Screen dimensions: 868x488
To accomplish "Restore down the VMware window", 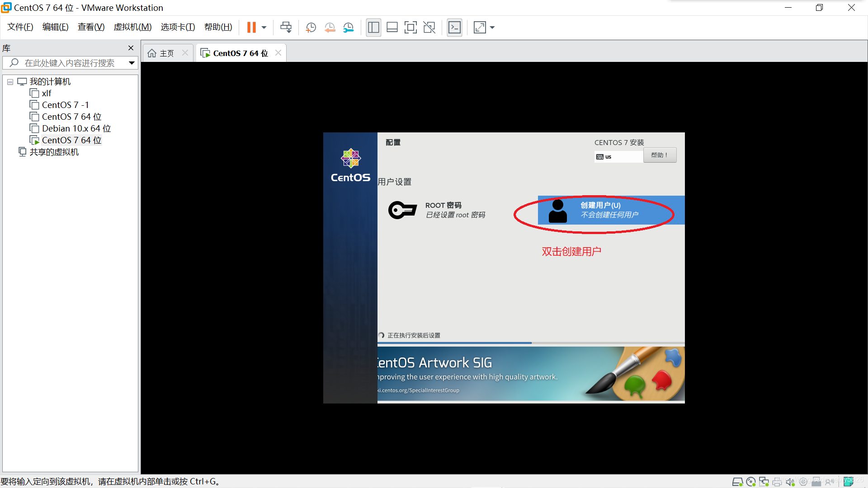I will [819, 8].
